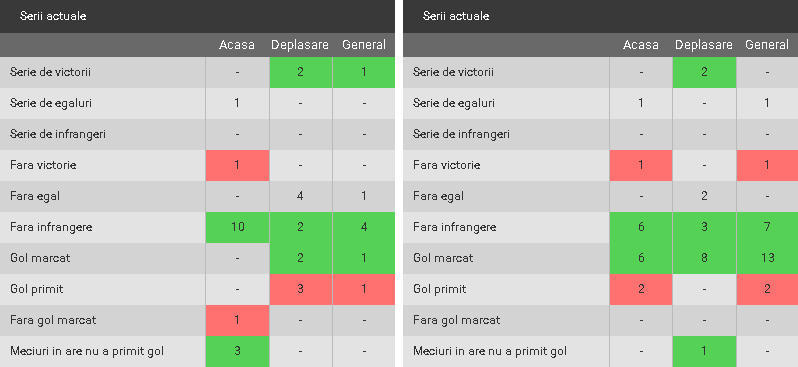Select left table Serie de victorii row label
This screenshot has width=798, height=367.
click(50, 72)
